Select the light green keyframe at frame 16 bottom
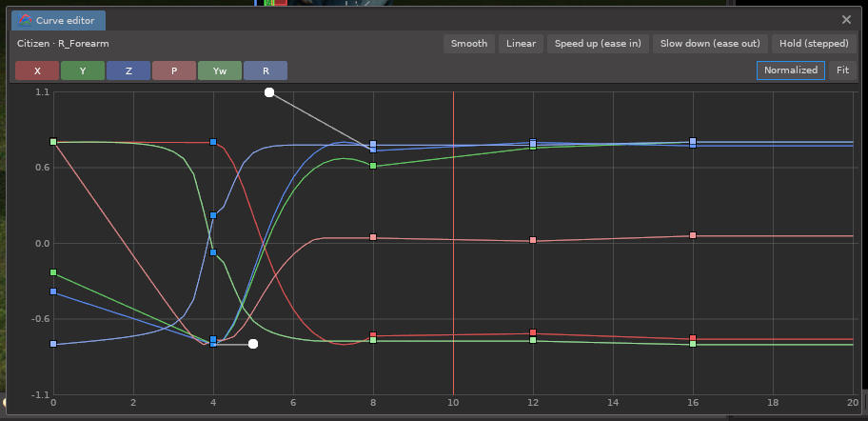Screen dimensions: 868x421 coord(693,344)
